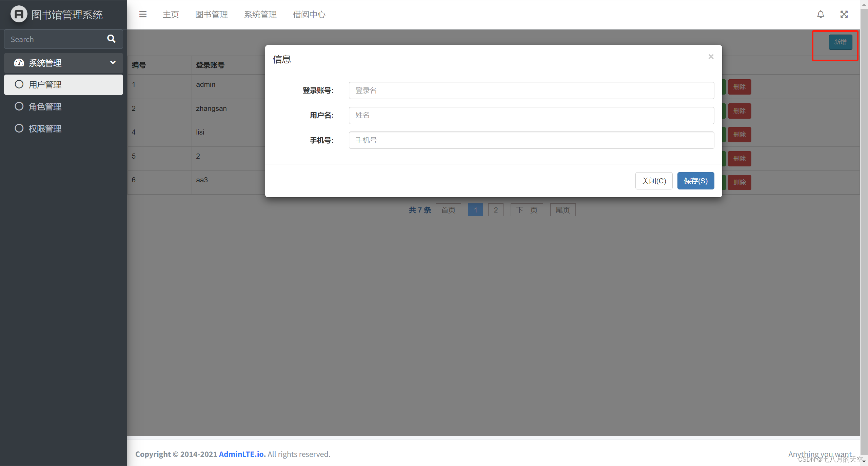
Task: Go to 主页 in the top navigation
Action: tap(171, 15)
